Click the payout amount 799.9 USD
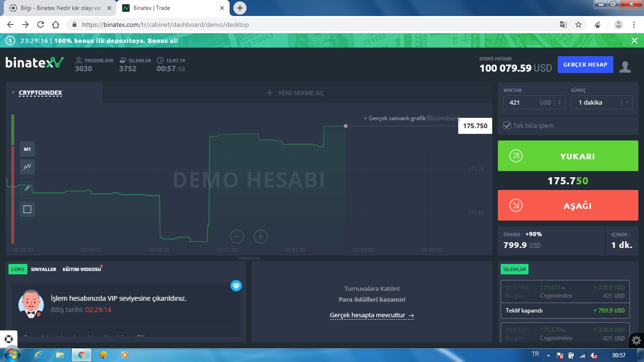 (522, 245)
